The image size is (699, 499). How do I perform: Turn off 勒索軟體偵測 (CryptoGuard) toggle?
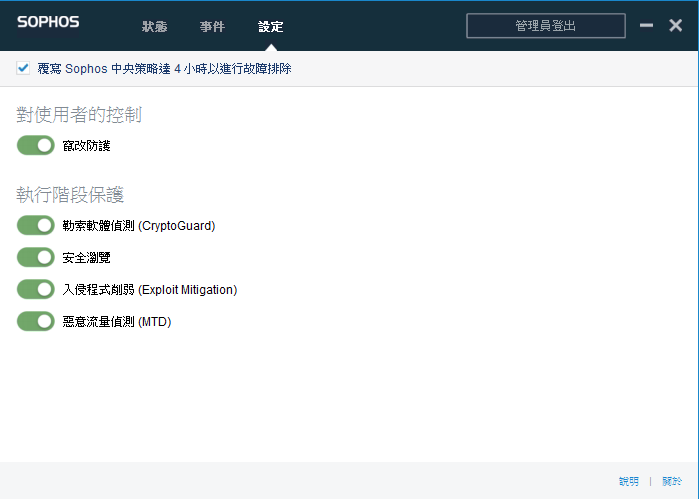point(35,226)
